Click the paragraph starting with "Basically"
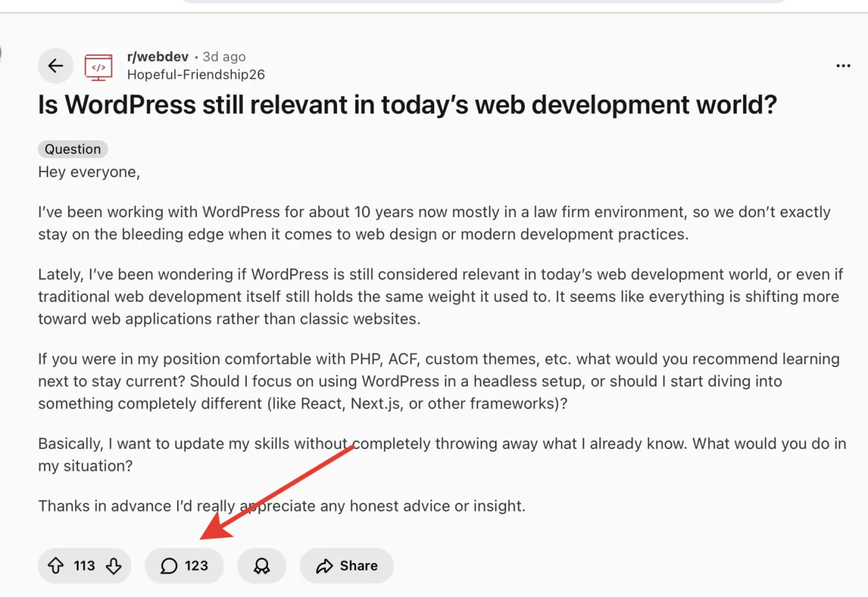The height and width of the screenshot is (597, 868). pyautogui.click(x=434, y=455)
